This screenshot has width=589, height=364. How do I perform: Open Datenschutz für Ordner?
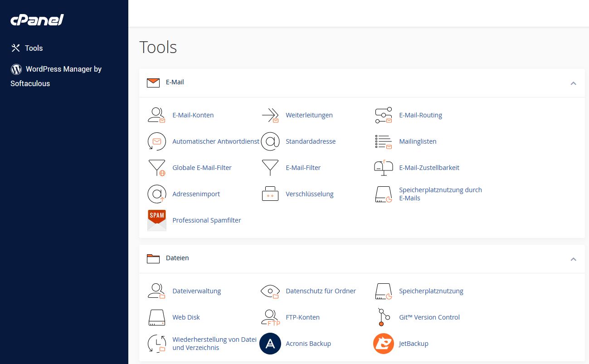pos(321,291)
